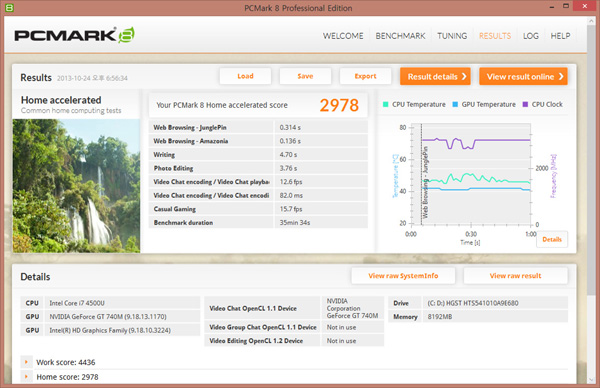Open the BENCHMARK tab

400,36
